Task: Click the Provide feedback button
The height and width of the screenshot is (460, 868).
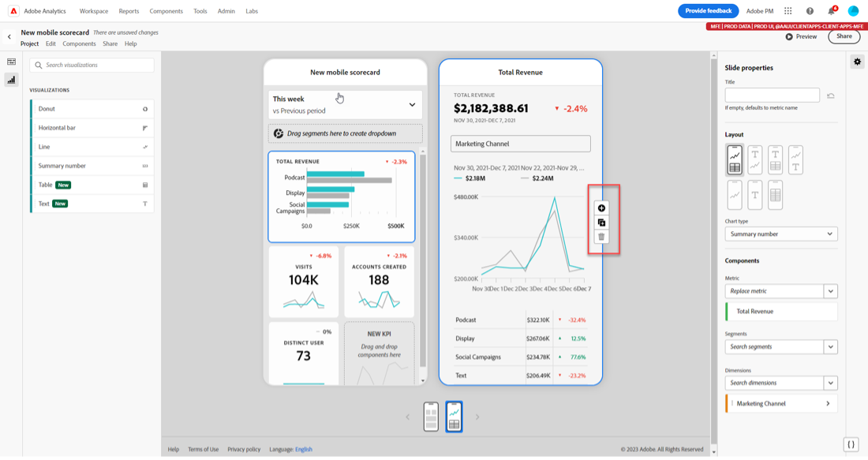Action: pyautogui.click(x=708, y=11)
